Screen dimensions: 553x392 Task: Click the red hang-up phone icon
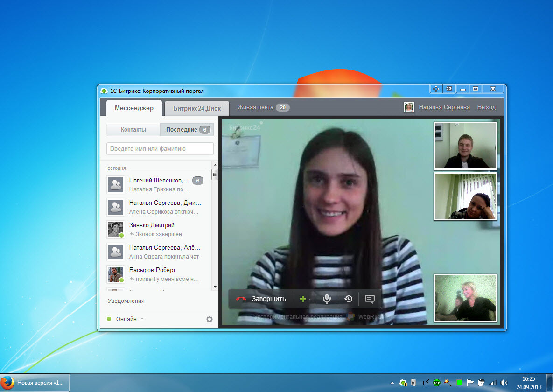tap(241, 299)
